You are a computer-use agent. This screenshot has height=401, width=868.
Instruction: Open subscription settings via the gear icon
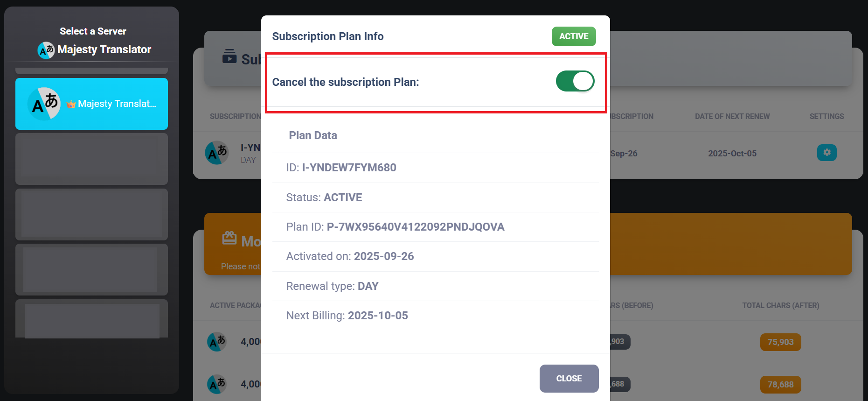pyautogui.click(x=826, y=153)
